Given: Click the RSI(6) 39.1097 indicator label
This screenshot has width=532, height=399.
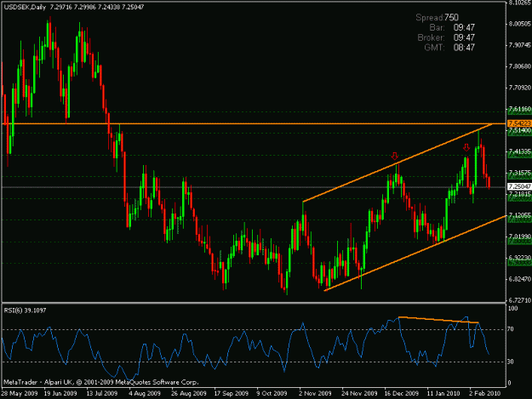Looking at the screenshot, I should [25, 311].
